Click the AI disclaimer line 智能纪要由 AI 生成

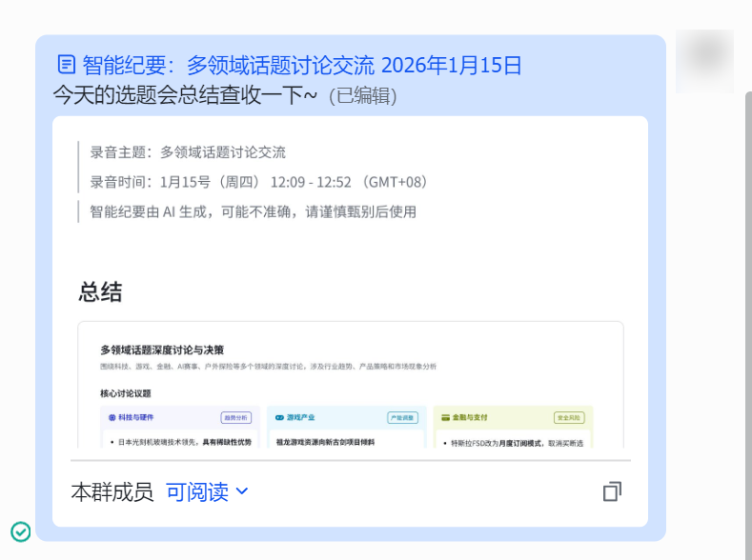pos(253,211)
